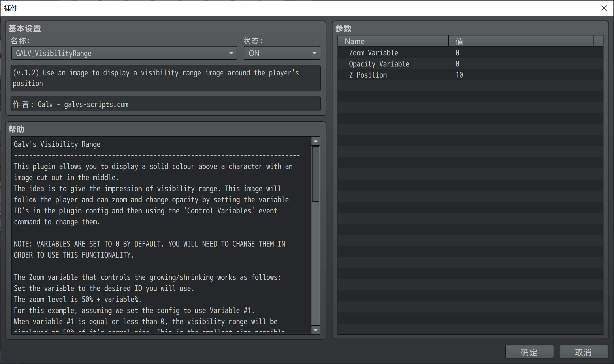
Task: Click the 值 column header
Action: tap(521, 41)
